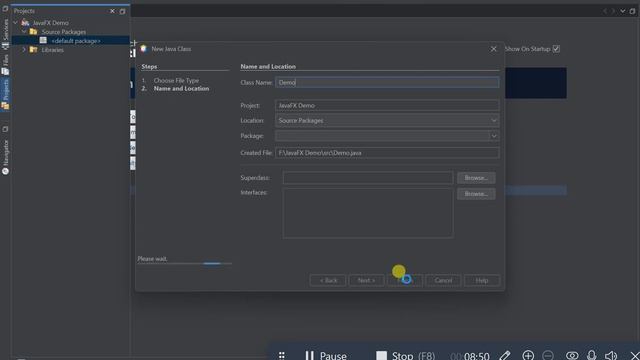The height and width of the screenshot is (360, 640).
Task: Close the New Java Class dialog
Action: 493,49
